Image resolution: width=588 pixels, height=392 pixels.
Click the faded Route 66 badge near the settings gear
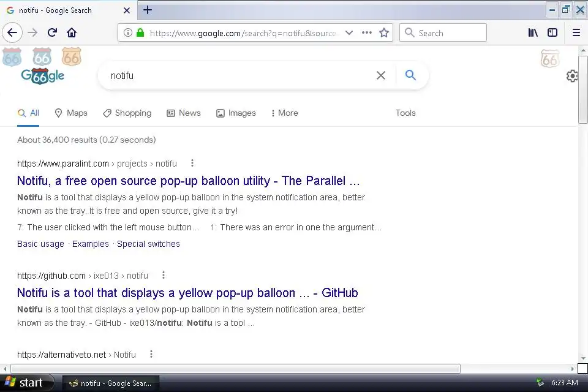[x=550, y=59]
